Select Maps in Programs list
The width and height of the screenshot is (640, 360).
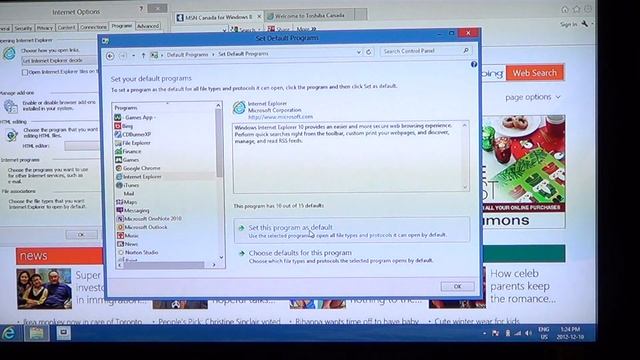pos(127,202)
